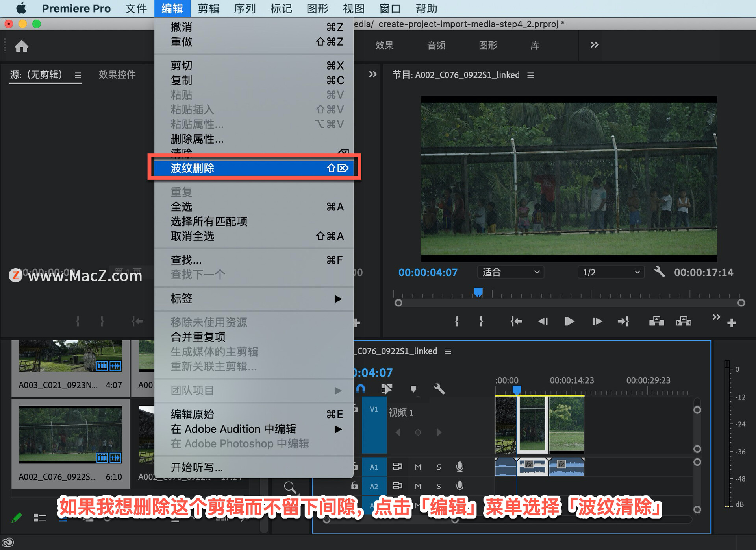Click the Home icon in the workspace bar
The height and width of the screenshot is (550, 756).
[21, 46]
